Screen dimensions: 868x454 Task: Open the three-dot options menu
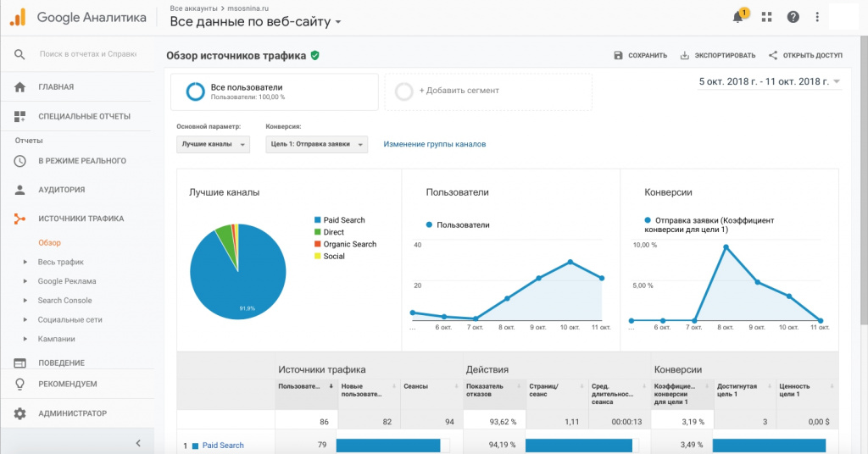point(817,17)
